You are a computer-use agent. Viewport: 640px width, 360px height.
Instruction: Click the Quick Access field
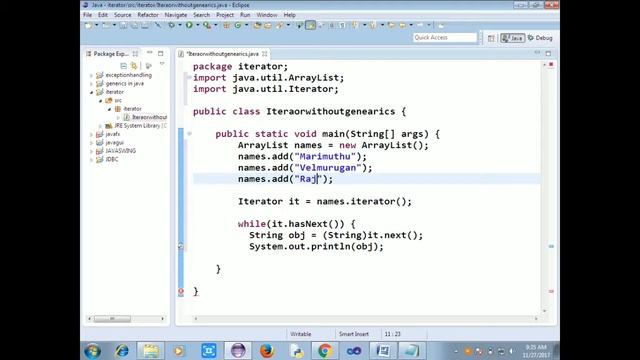point(445,38)
